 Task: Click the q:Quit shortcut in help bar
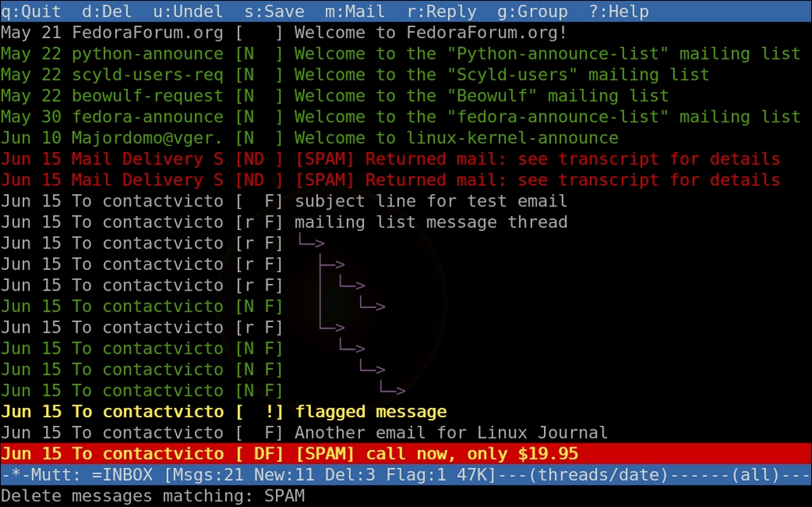31,11
